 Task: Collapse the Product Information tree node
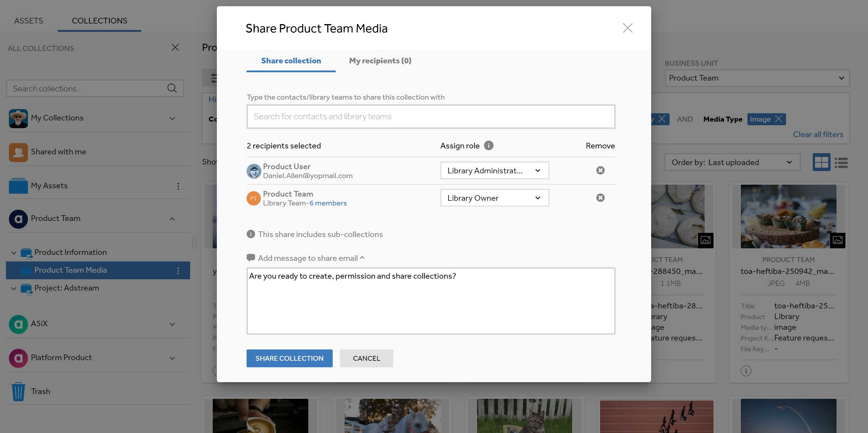[x=13, y=252]
